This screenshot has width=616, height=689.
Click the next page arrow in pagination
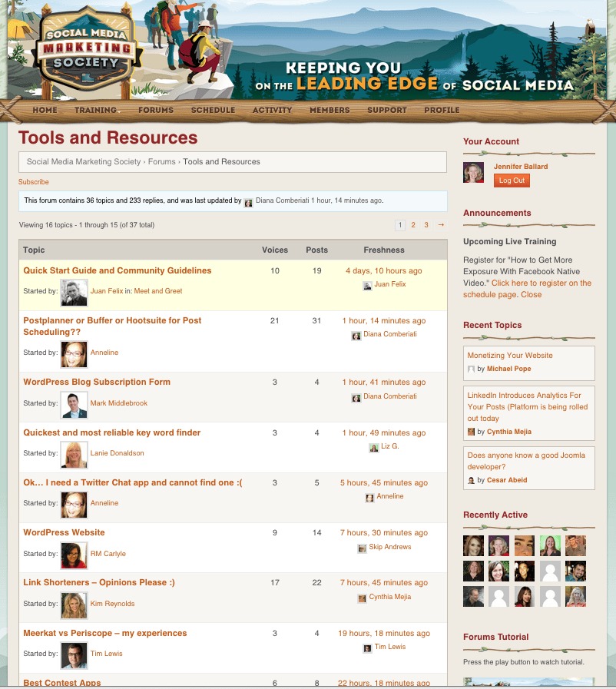pos(441,225)
